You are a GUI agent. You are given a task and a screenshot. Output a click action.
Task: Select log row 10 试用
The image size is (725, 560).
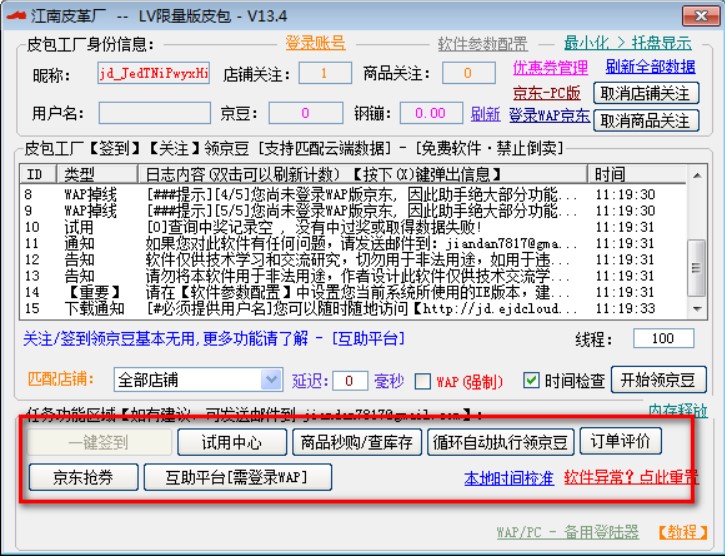click(353, 227)
